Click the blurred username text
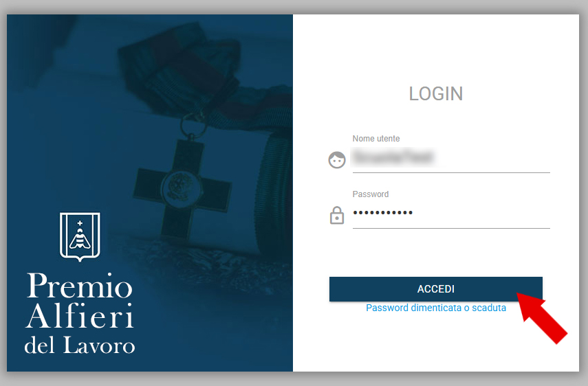The height and width of the screenshot is (386, 588). point(393,157)
